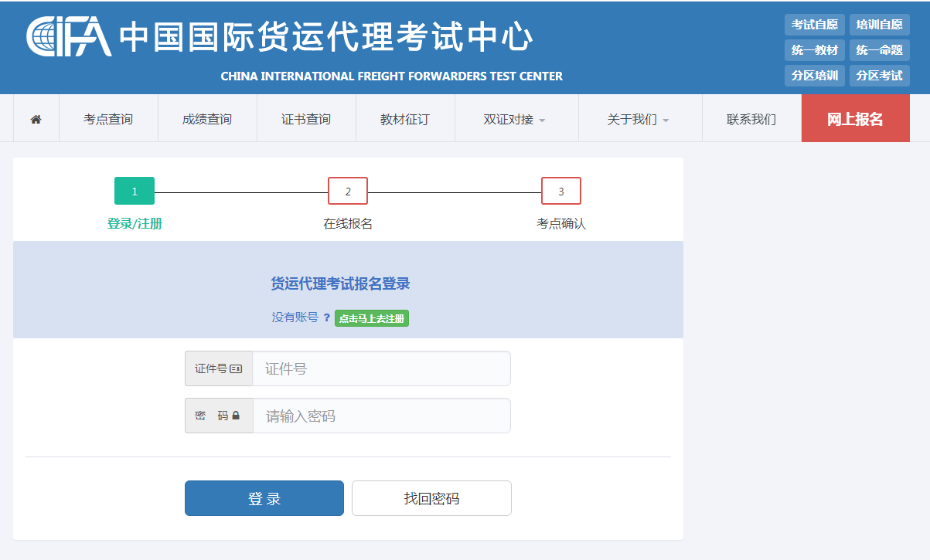Open 教材征订 in the navigation bar
Image resolution: width=930 pixels, height=560 pixels.
click(405, 119)
